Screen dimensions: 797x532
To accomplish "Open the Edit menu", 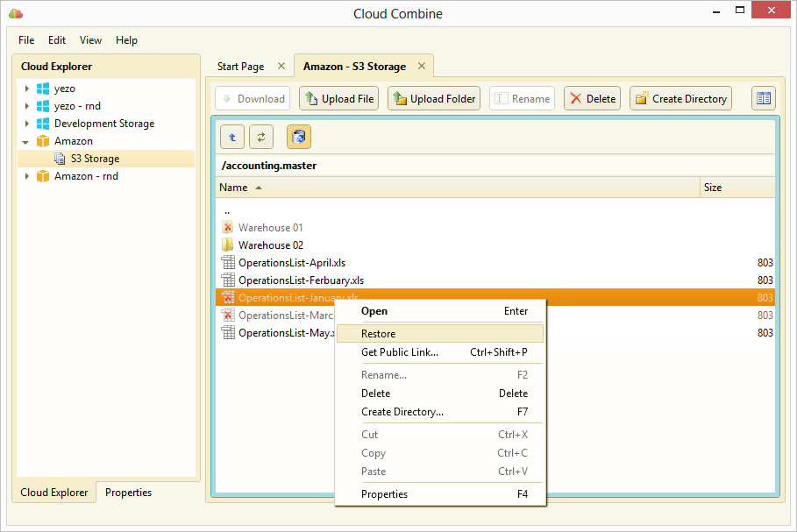I will click(57, 40).
